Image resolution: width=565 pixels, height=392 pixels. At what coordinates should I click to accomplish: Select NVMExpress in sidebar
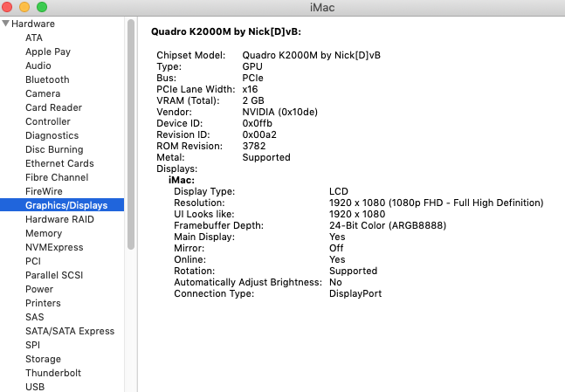point(54,247)
